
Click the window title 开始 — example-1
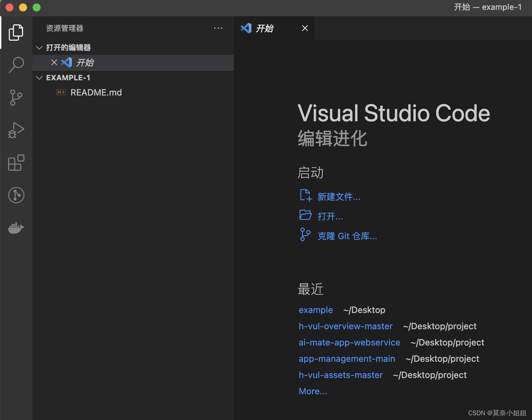[488, 7]
